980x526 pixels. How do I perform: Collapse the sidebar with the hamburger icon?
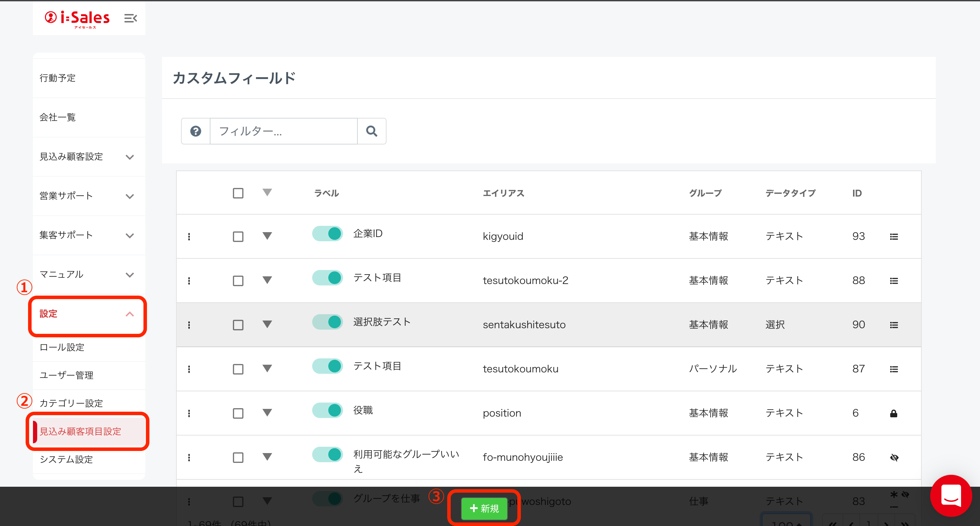pyautogui.click(x=130, y=18)
